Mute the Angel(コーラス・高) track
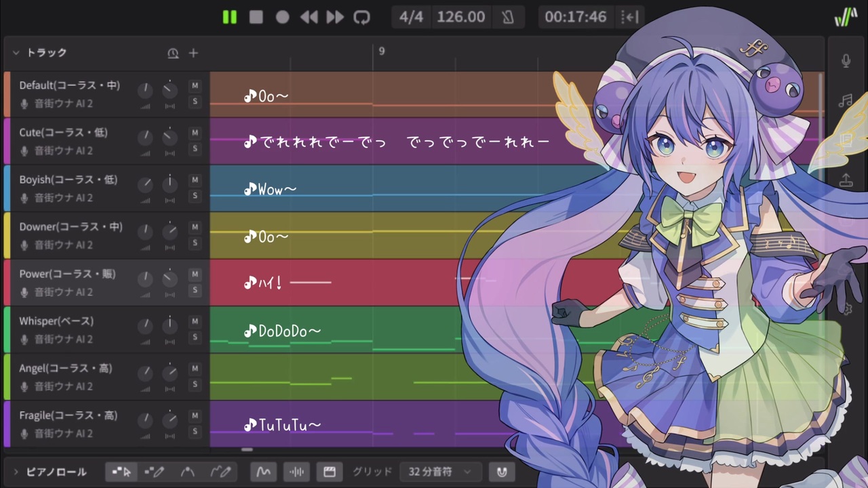 [x=195, y=369]
